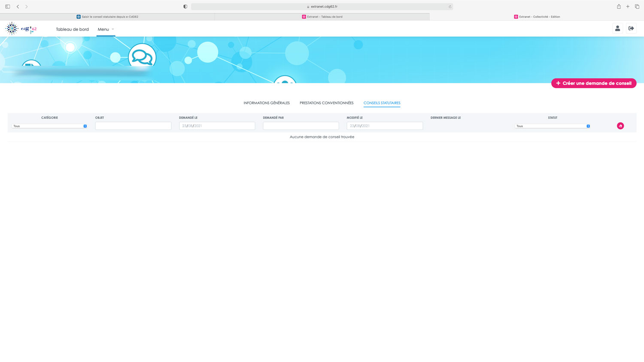This screenshot has height=362, width=644.
Task: Click the logout icon
Action: point(631,29)
